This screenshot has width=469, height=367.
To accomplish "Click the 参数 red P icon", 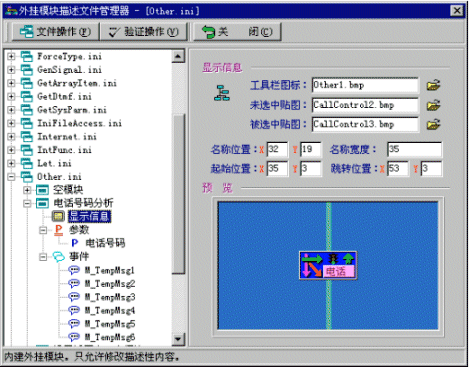I will (x=59, y=230).
